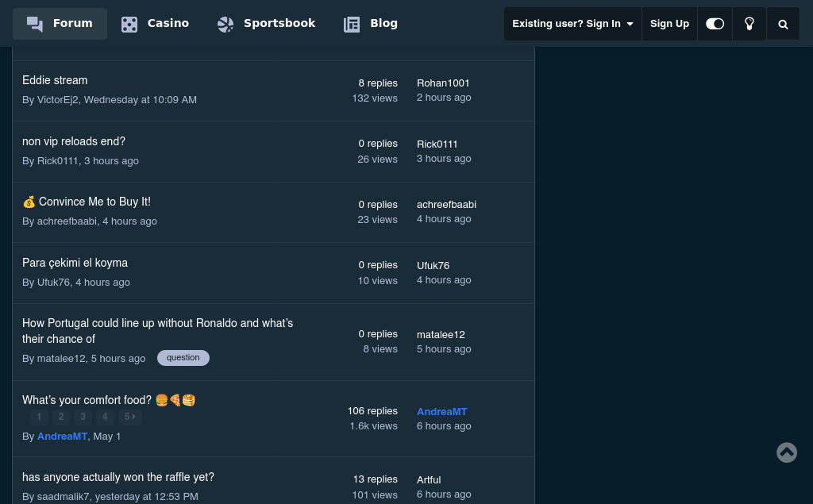
Task: Click the Casino dice icon
Action: tap(129, 25)
